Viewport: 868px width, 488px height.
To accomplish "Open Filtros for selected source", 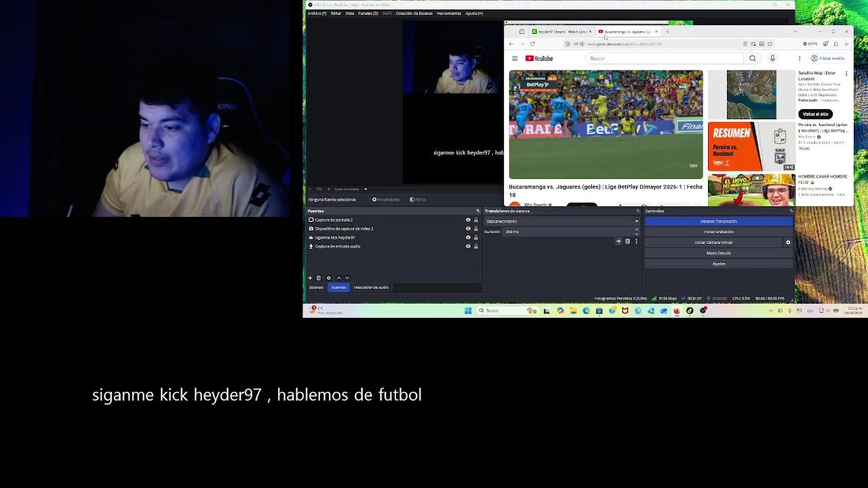I will 418,199.
